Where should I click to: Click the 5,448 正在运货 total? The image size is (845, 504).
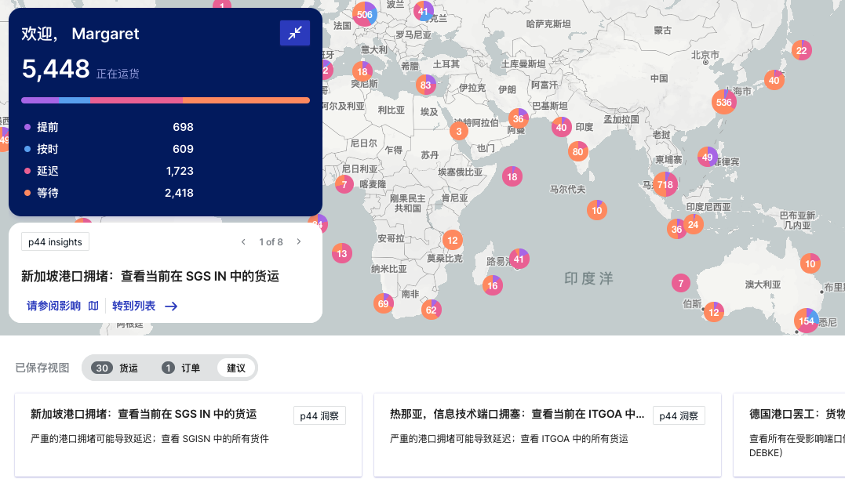(x=80, y=70)
